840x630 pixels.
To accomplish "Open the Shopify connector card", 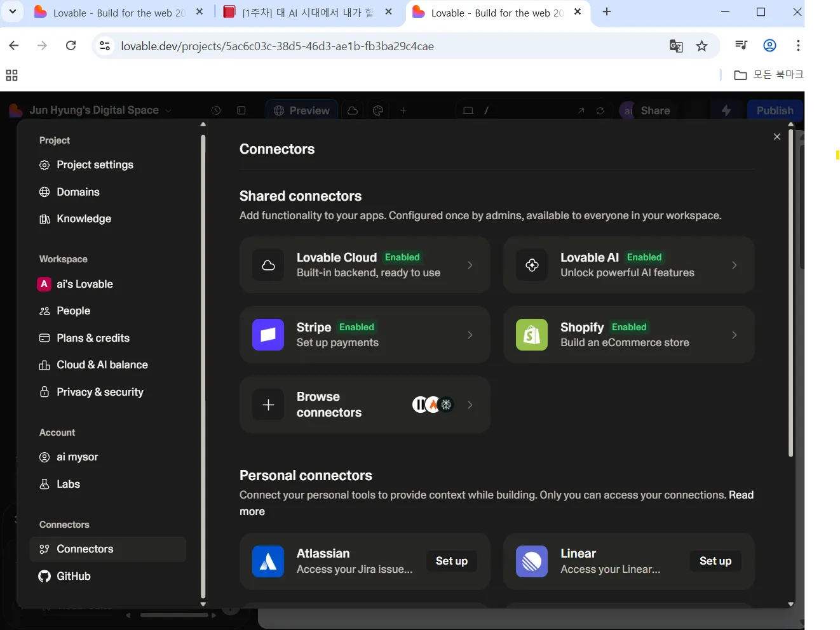I will click(629, 335).
